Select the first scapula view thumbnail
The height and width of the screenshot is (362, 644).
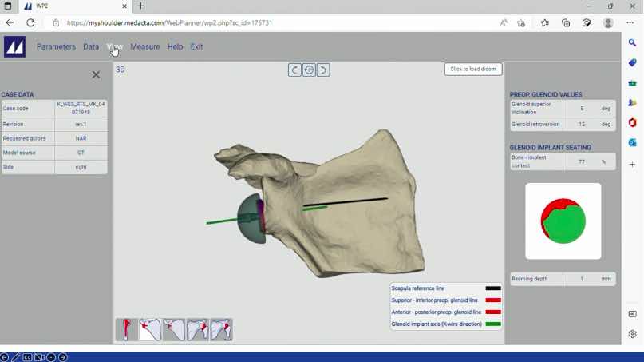(126, 329)
